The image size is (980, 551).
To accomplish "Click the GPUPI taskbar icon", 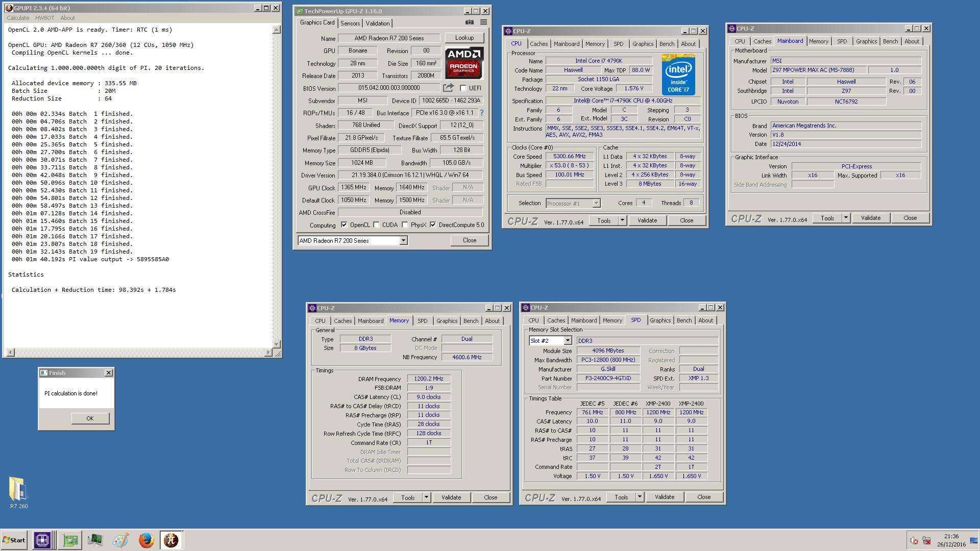I will (x=171, y=540).
